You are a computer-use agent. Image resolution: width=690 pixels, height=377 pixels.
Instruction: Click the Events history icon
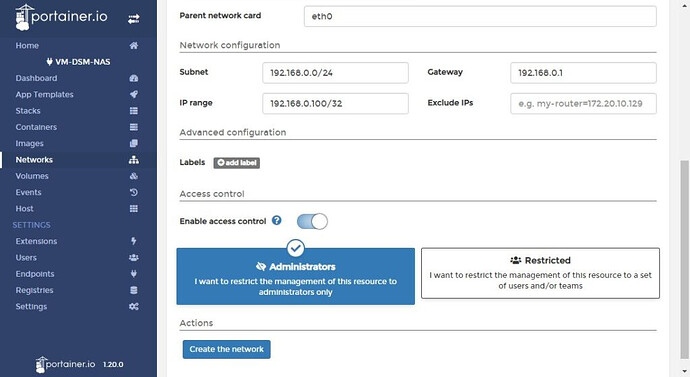(134, 192)
